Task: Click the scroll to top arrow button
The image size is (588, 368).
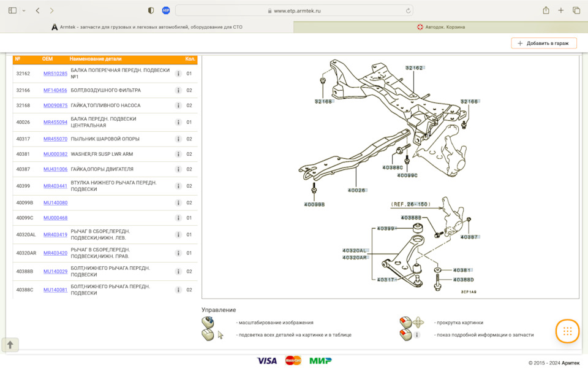Action: pos(10,345)
